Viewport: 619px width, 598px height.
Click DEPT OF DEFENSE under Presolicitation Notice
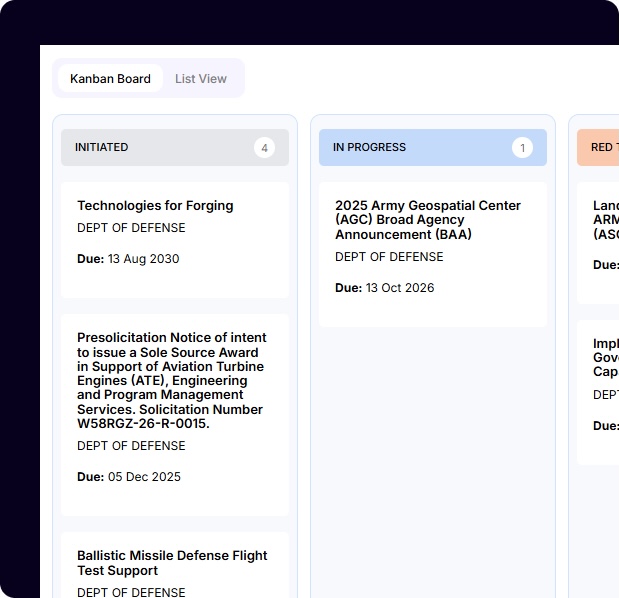(131, 446)
